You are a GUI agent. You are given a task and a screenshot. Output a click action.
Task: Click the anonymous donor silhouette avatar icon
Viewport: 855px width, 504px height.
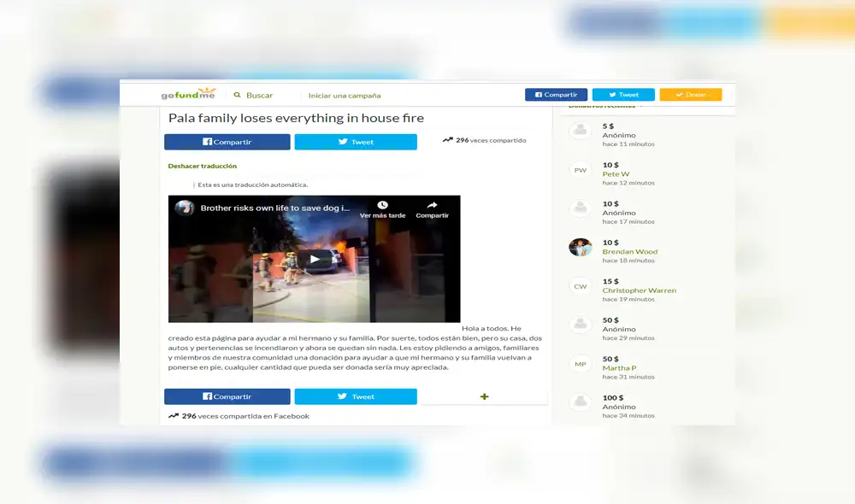(580, 131)
